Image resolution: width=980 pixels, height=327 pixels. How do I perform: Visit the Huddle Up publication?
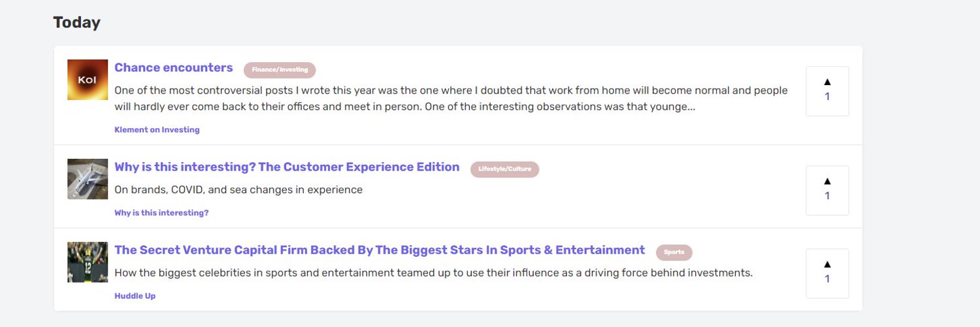135,296
